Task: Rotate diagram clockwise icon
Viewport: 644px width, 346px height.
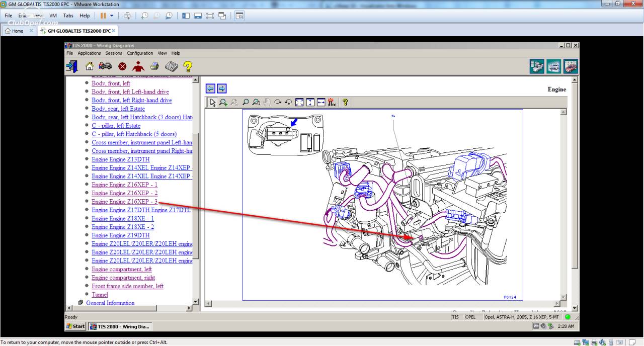Action: click(278, 102)
